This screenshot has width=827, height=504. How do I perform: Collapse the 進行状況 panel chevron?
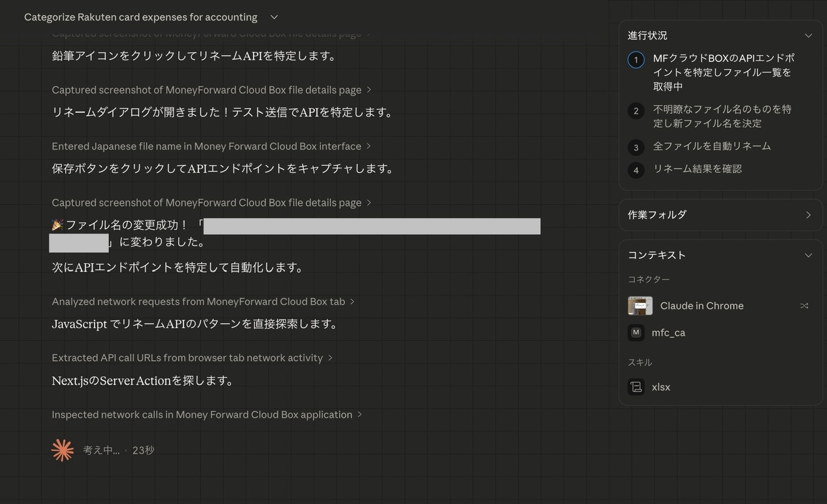[x=808, y=36]
